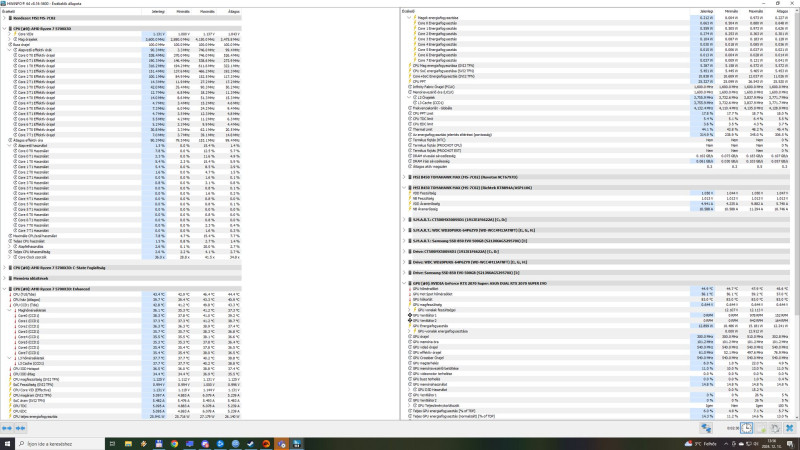Expand the MSI MS-7C02 sensor group in left panel
This screenshot has width=800, height=450.
click(x=5, y=18)
